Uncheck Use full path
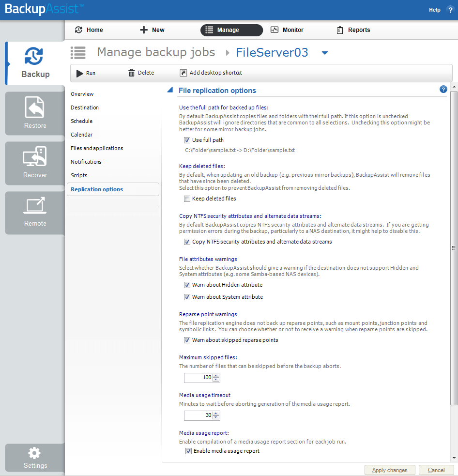 click(187, 140)
